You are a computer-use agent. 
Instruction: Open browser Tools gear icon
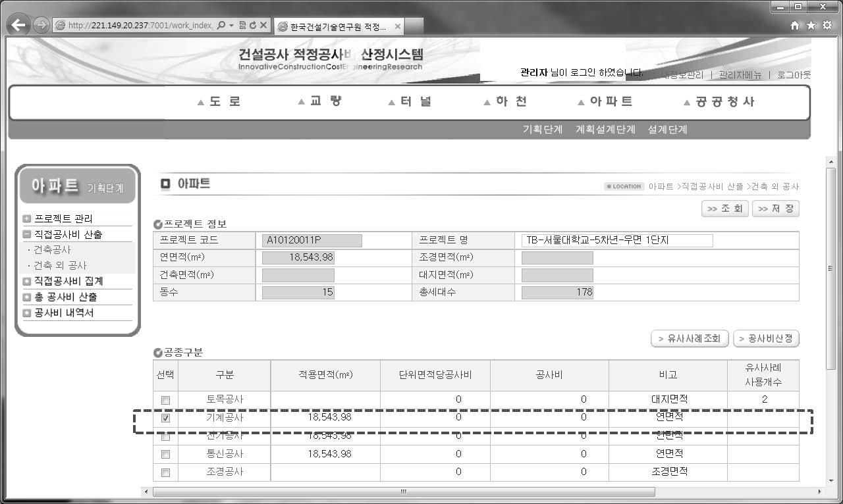[x=827, y=25]
